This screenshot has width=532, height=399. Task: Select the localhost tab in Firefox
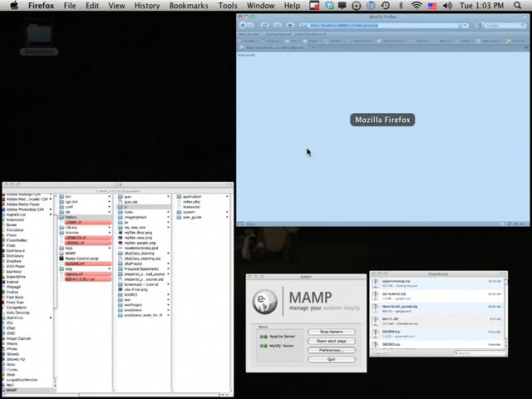pyautogui.click(x=273, y=47)
